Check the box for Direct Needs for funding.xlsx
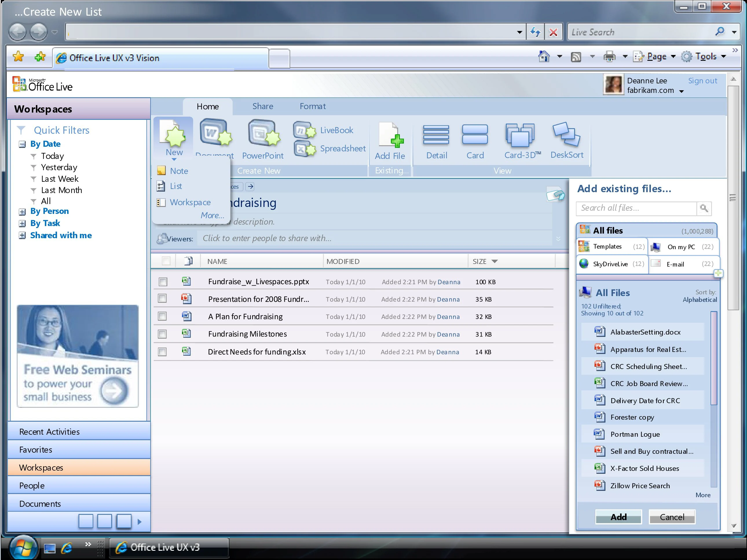The height and width of the screenshot is (560, 747). tap(162, 352)
